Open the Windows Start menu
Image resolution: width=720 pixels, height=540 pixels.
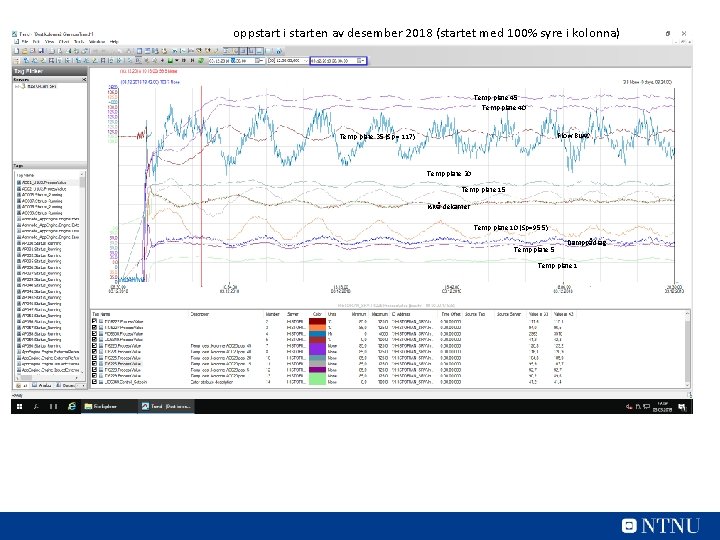click(x=19, y=406)
